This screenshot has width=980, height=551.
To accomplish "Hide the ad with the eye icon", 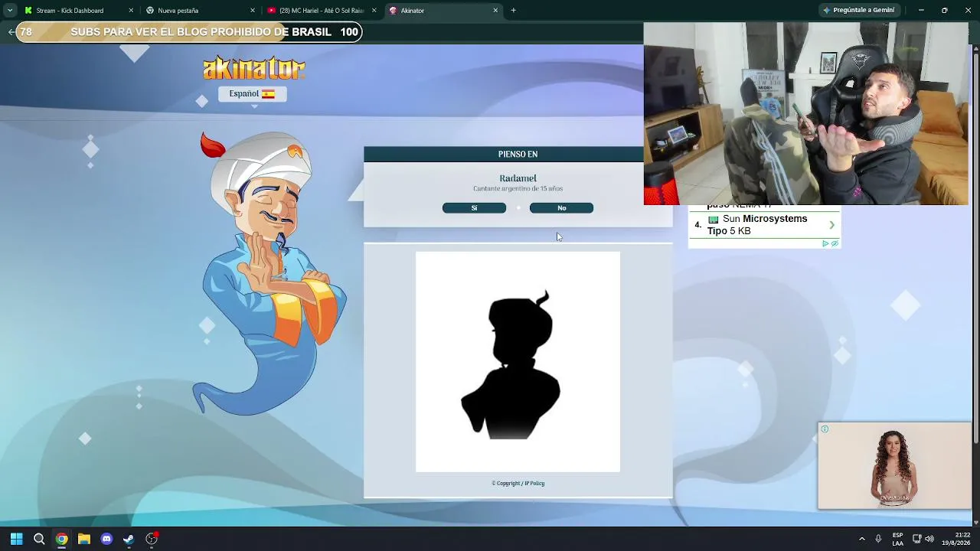I will (x=835, y=244).
